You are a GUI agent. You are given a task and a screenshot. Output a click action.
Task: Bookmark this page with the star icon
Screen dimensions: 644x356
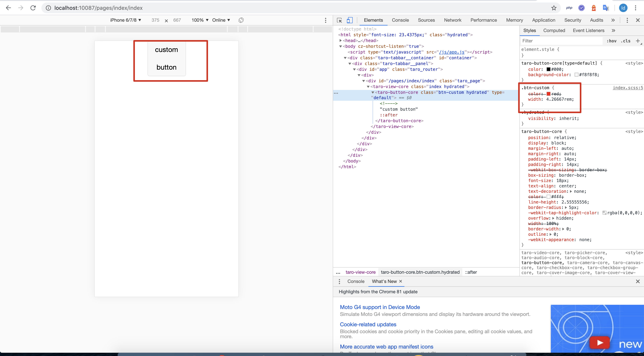[554, 8]
